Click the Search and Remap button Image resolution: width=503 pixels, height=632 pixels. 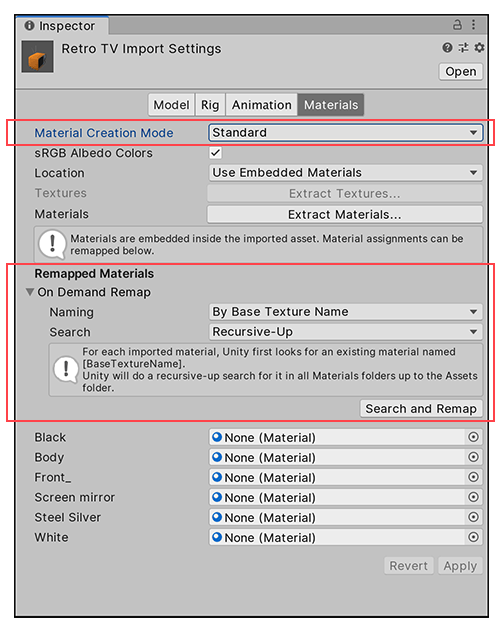click(421, 409)
